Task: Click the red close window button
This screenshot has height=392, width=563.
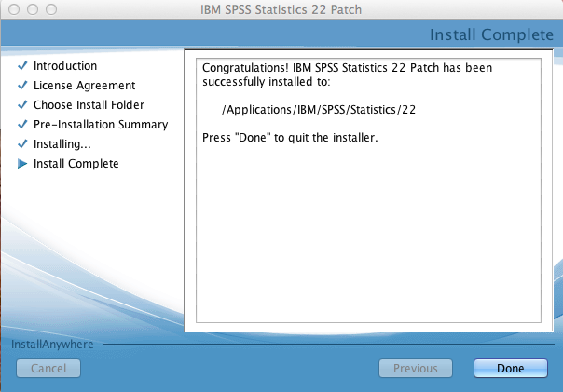Action: (x=14, y=9)
